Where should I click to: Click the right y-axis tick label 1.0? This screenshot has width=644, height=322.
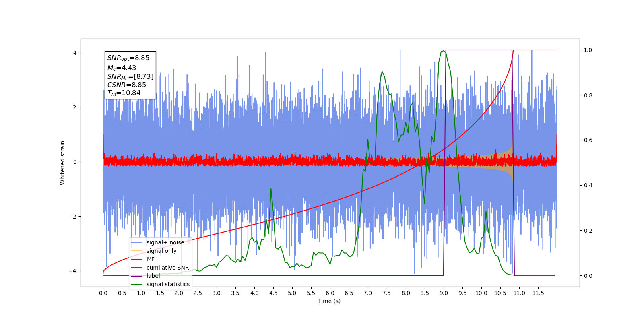(588, 50)
